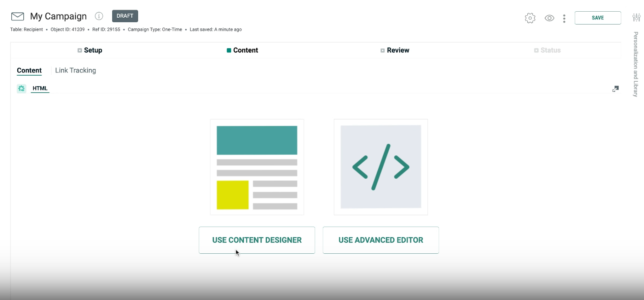Viewport: 644px width, 300px height.
Task: Click the SAVE button
Action: (597, 18)
